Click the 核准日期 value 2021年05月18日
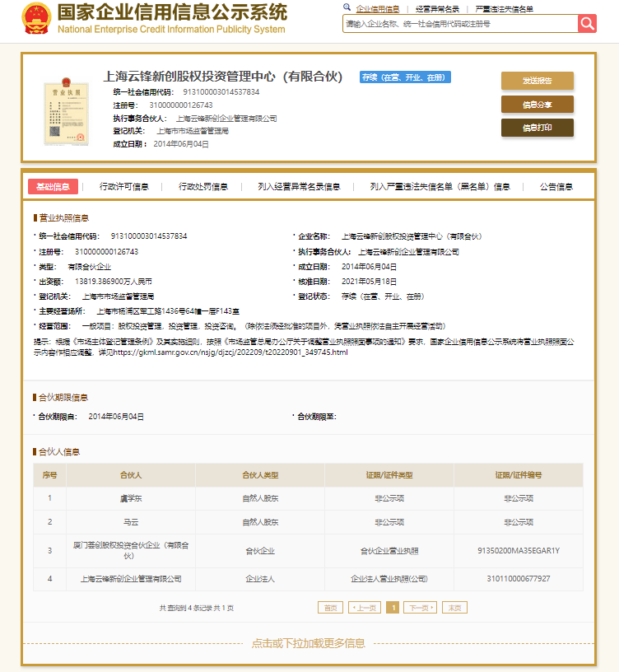 click(369, 282)
